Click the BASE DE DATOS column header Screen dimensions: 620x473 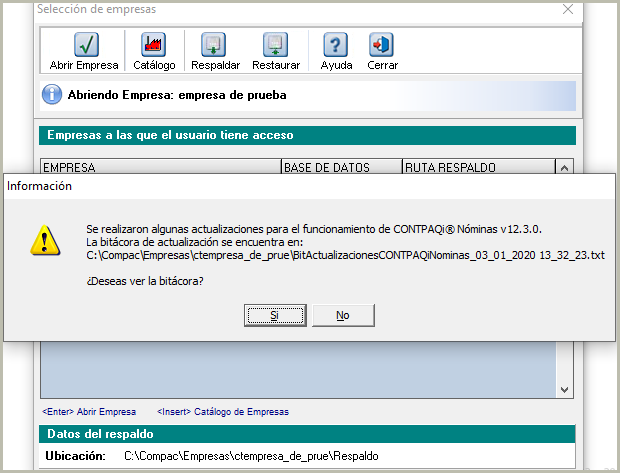pyautogui.click(x=342, y=167)
